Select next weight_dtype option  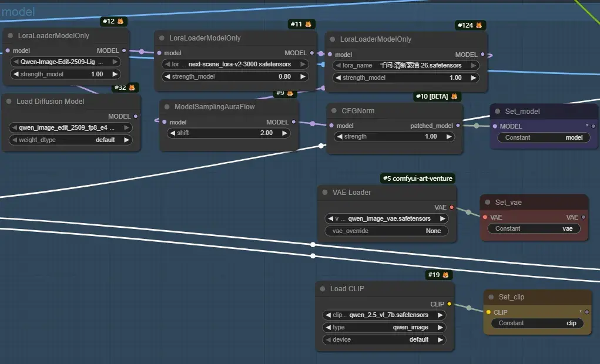coord(127,140)
